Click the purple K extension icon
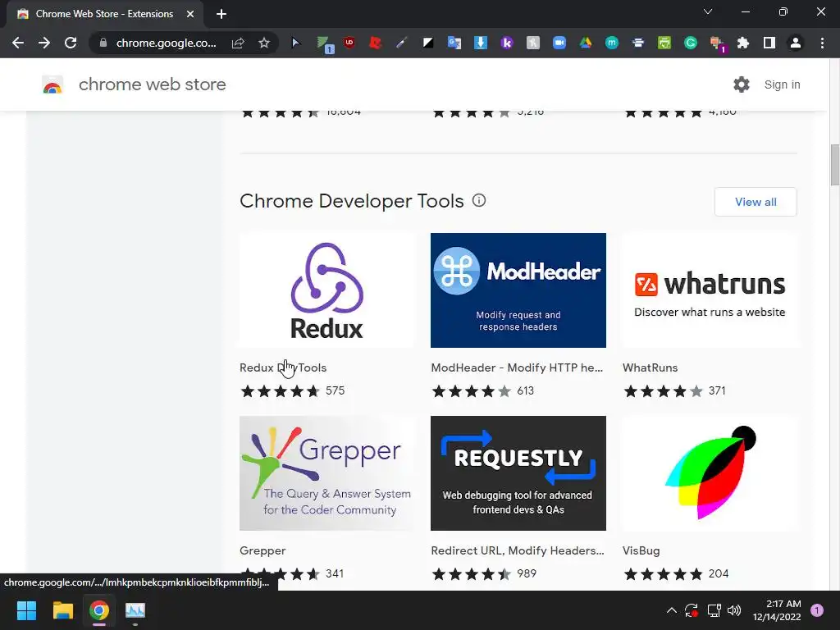This screenshot has width=840, height=630. [x=507, y=43]
